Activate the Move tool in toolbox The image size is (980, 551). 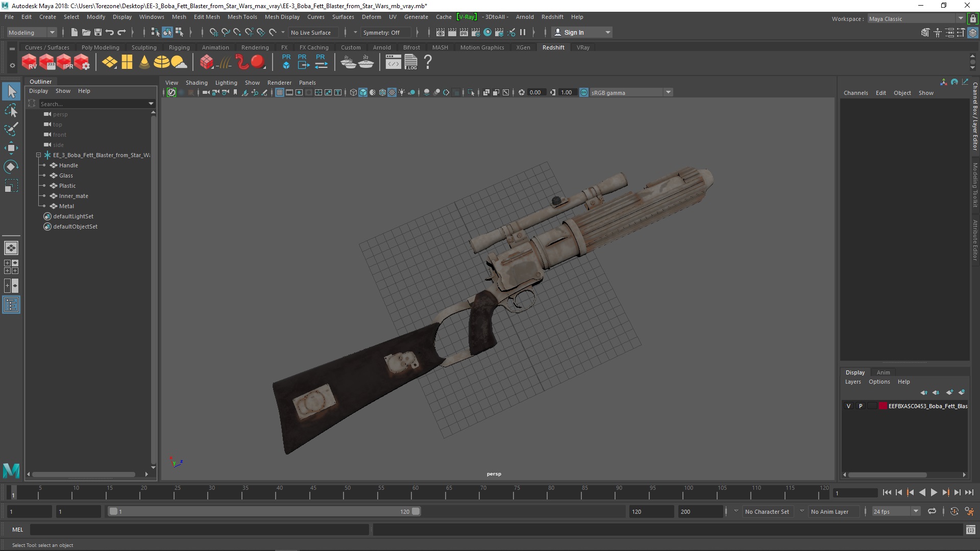tap(11, 148)
